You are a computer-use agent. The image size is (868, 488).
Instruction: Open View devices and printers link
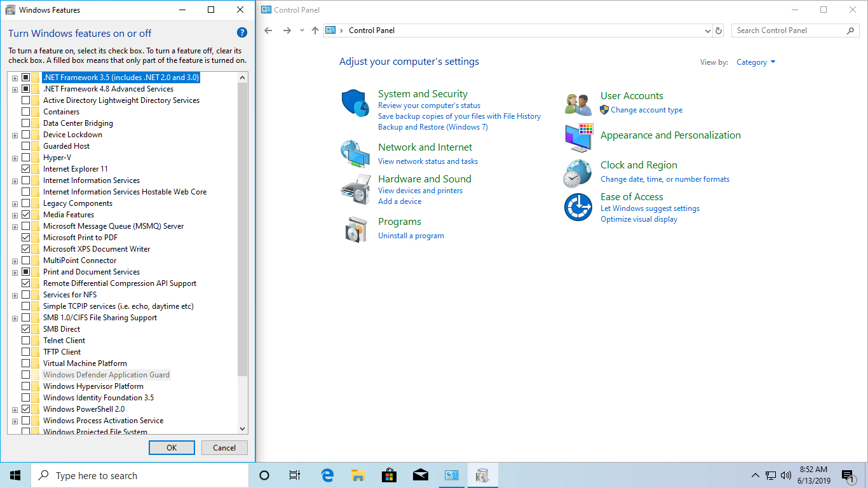(x=421, y=191)
